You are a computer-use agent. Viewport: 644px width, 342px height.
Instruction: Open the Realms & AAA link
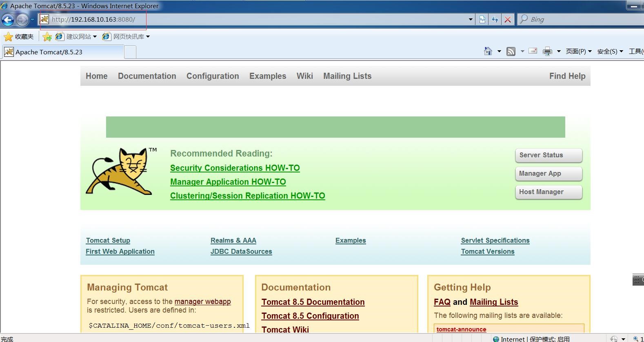[x=233, y=240]
